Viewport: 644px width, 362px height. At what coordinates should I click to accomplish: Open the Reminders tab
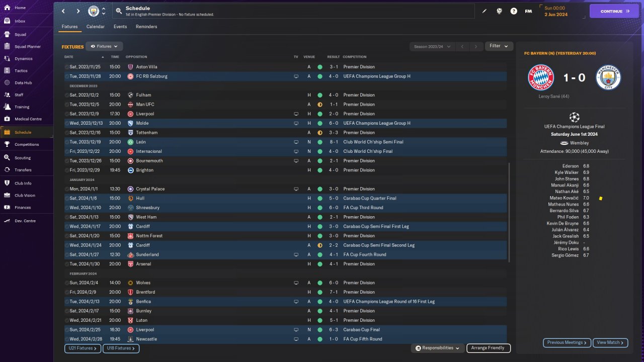tap(146, 27)
